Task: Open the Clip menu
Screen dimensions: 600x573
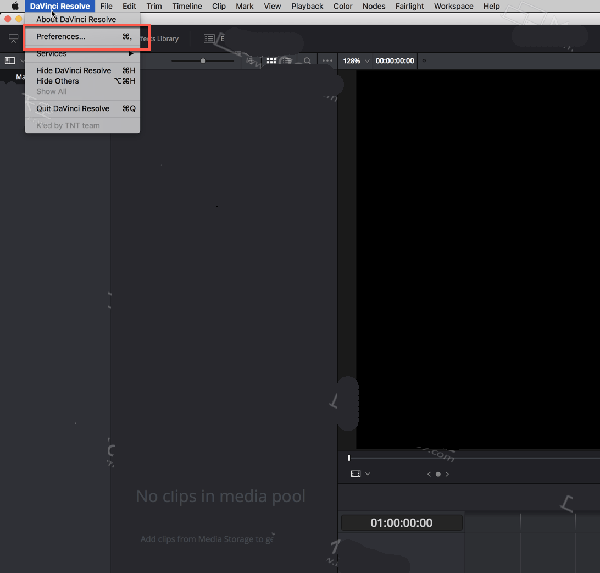Action: coord(219,6)
